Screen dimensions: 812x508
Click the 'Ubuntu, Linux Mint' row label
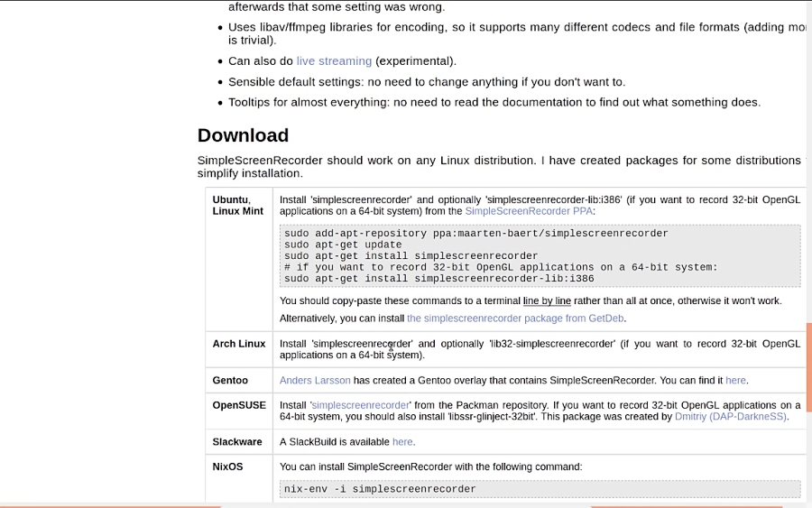click(237, 206)
